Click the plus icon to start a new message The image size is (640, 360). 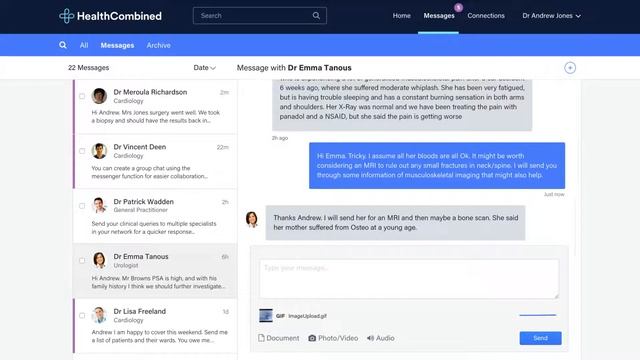click(x=570, y=68)
